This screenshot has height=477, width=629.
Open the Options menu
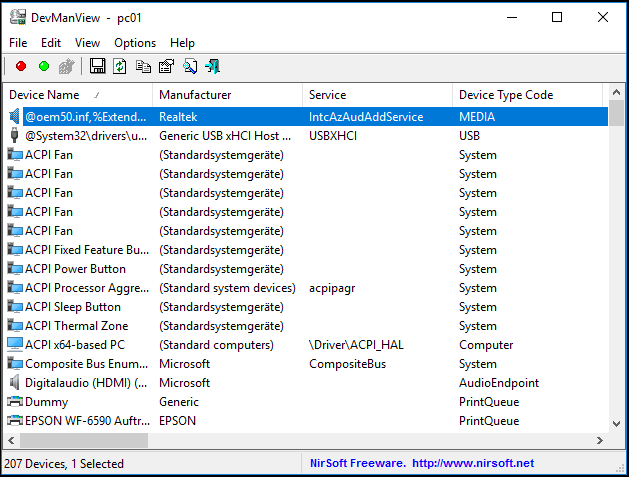[x=135, y=43]
